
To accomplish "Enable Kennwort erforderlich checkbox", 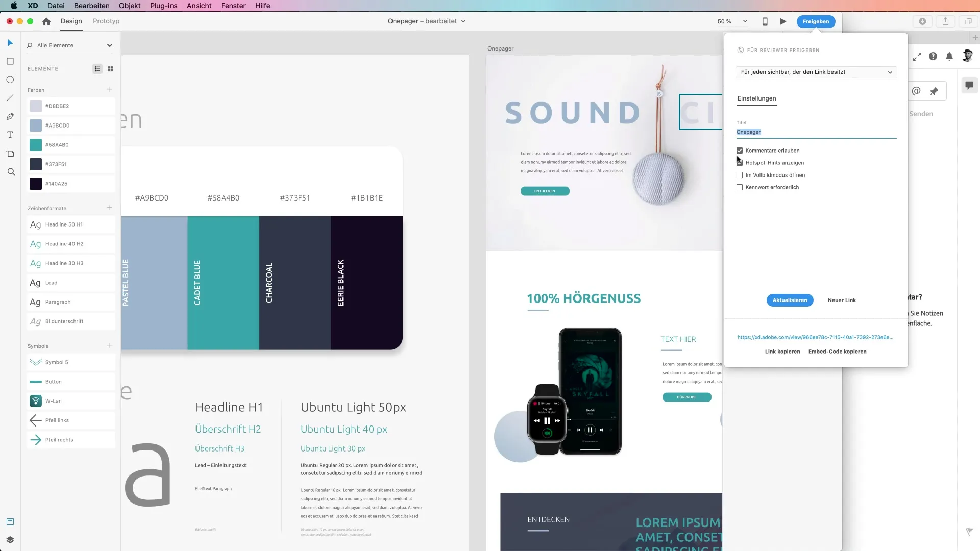I will pyautogui.click(x=740, y=187).
